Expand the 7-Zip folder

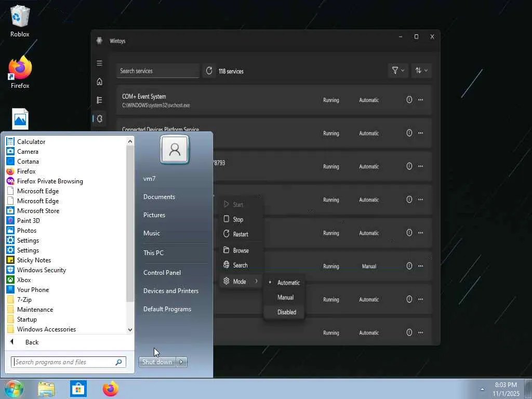point(66,300)
